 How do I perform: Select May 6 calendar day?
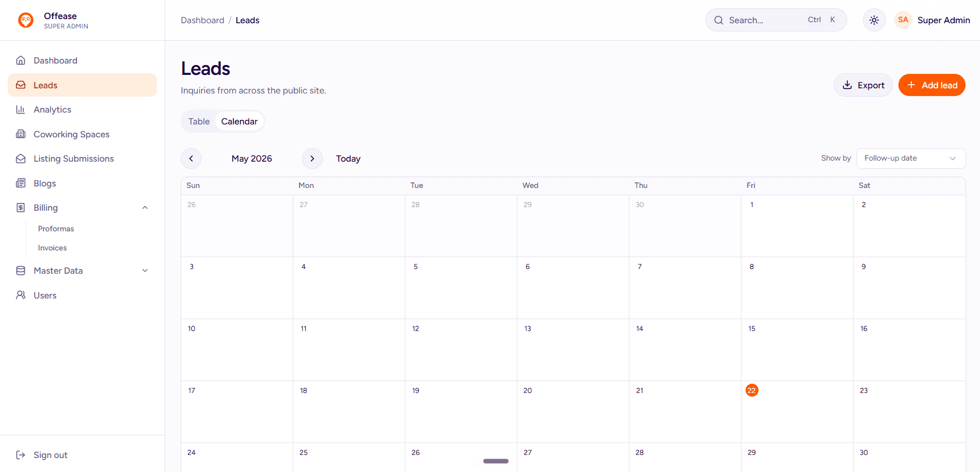coord(573,288)
